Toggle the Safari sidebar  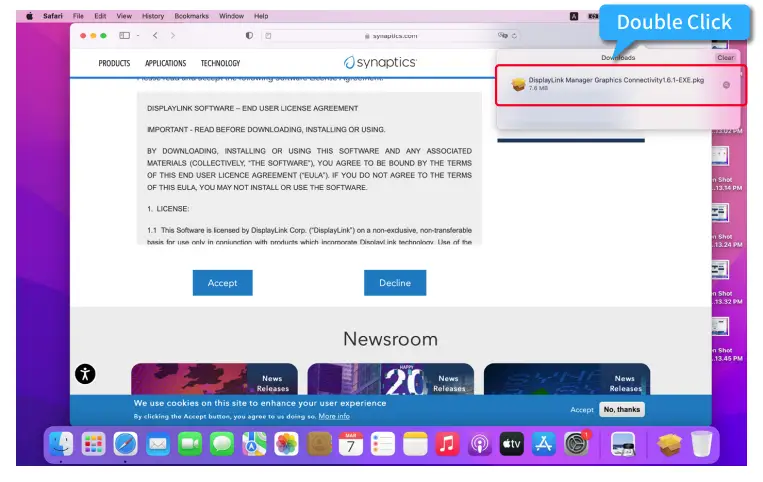pyautogui.click(x=125, y=36)
